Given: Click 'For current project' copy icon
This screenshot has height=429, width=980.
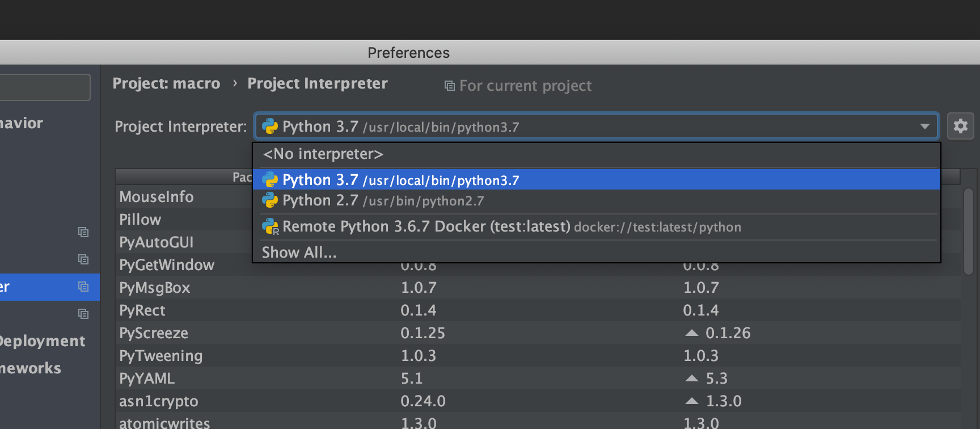Looking at the screenshot, I should [x=449, y=86].
